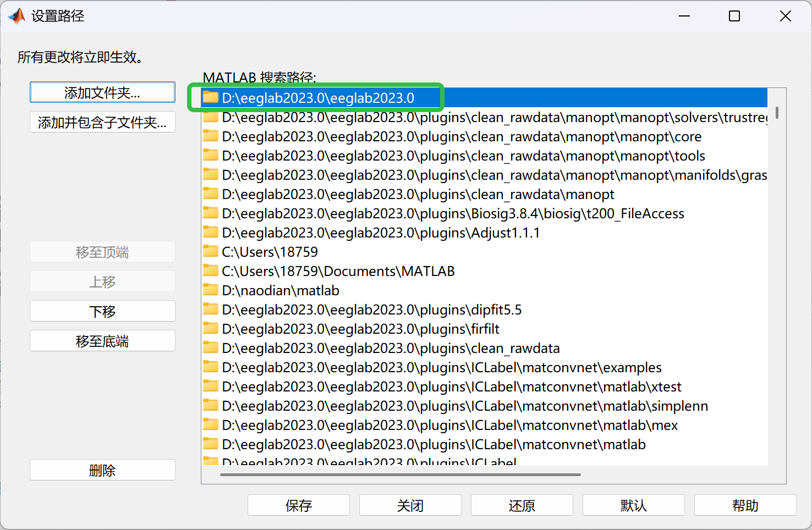Select path ending manifolds\gras

(485, 175)
